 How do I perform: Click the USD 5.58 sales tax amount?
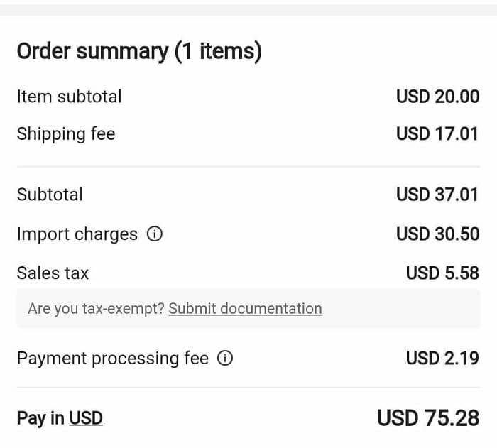[442, 273]
